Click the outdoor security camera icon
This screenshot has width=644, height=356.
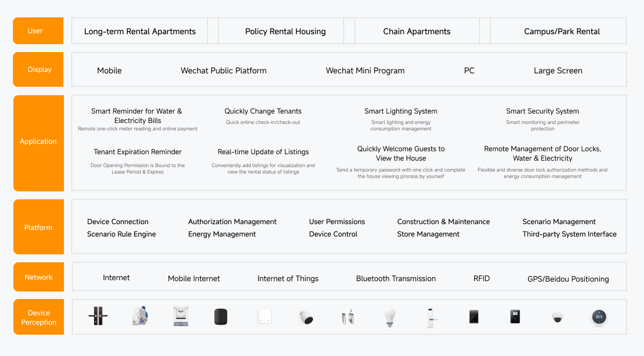(x=306, y=316)
